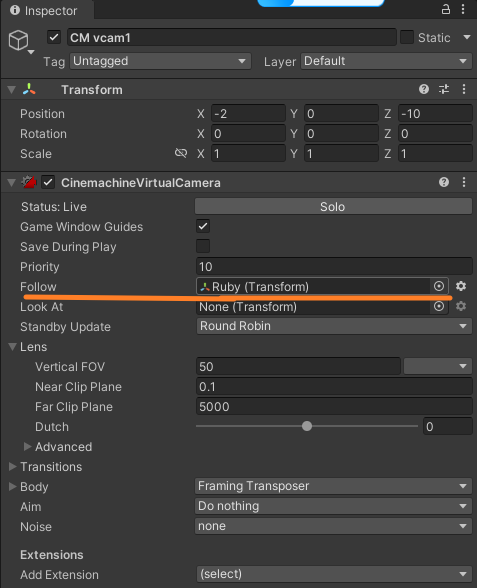Click the Inspector lock icon
The height and width of the screenshot is (588, 477).
pos(446,9)
